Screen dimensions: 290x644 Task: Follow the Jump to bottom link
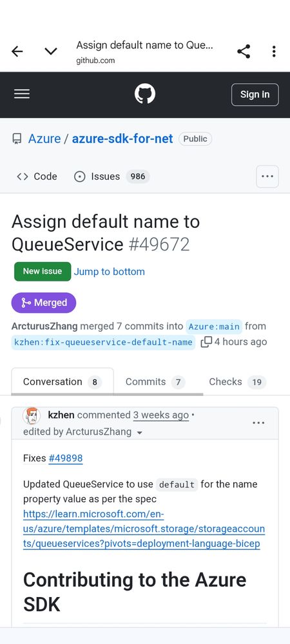click(110, 272)
